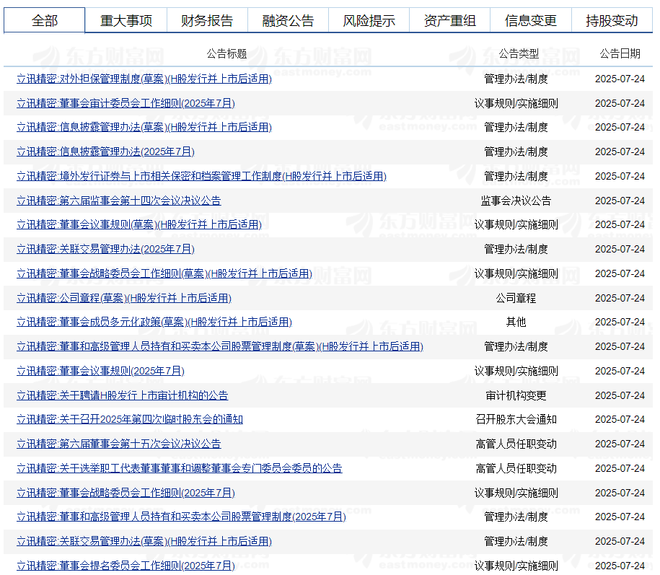Open 对外担保管理制度(草案) H股 announcement

144,79
